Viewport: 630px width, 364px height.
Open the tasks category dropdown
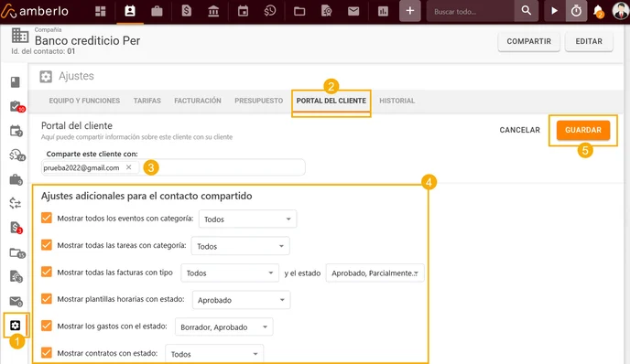(240, 246)
